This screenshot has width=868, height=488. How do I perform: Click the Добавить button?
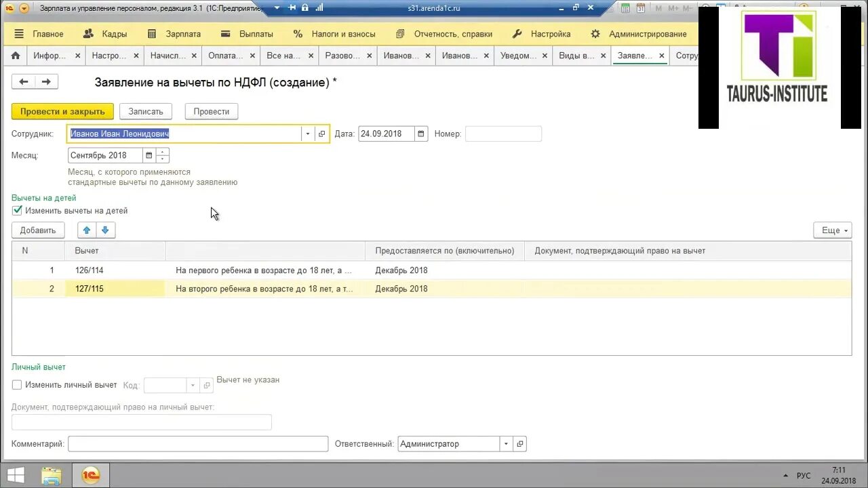(x=38, y=230)
